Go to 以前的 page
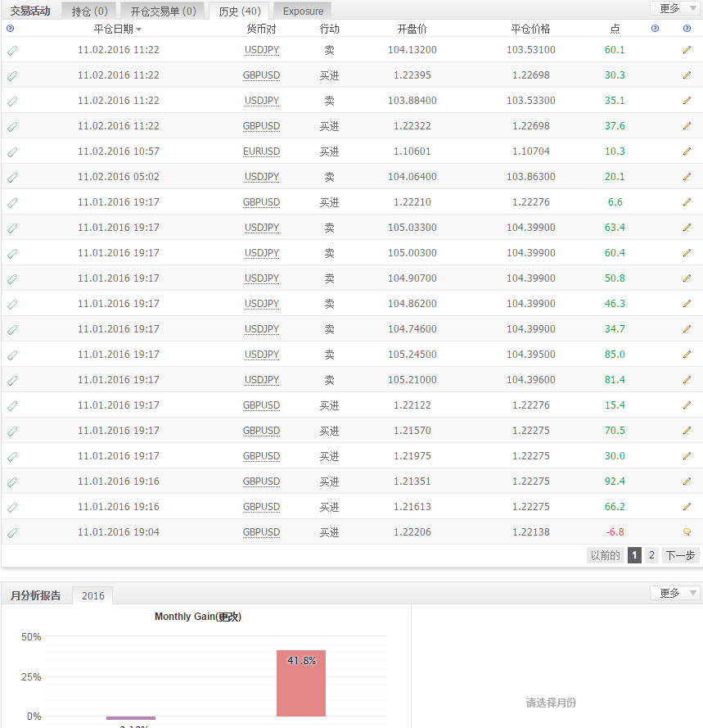The height and width of the screenshot is (728, 703). tap(605, 555)
